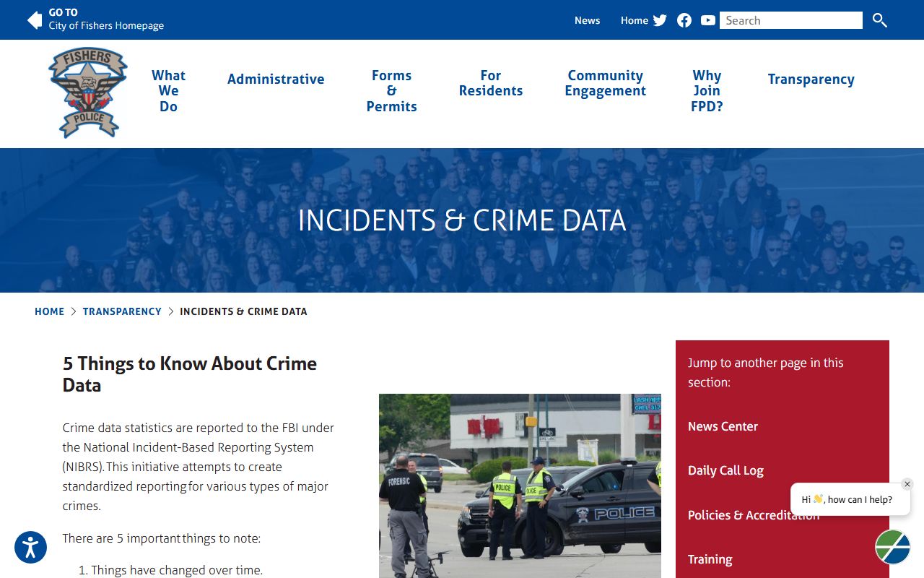Open News Center in sidebar
924x578 pixels.
coord(723,426)
